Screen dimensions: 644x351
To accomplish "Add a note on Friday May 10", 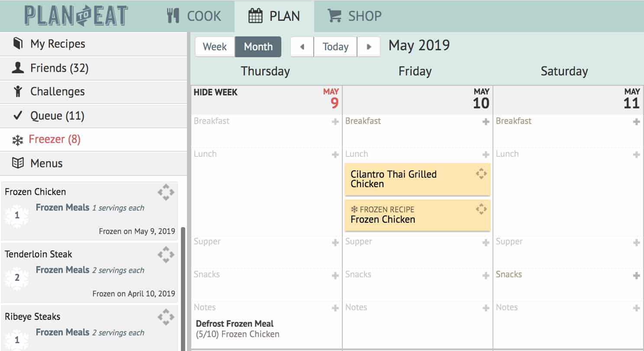I will pos(486,308).
